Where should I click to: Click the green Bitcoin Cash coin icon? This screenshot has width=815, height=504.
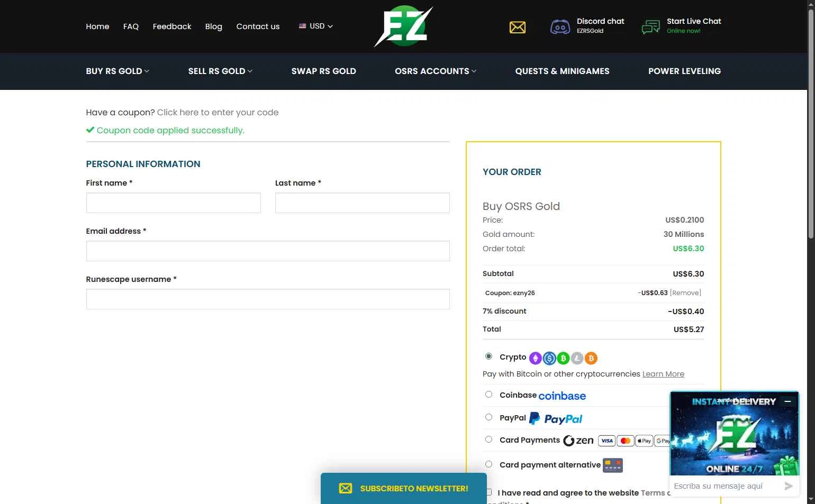(563, 359)
